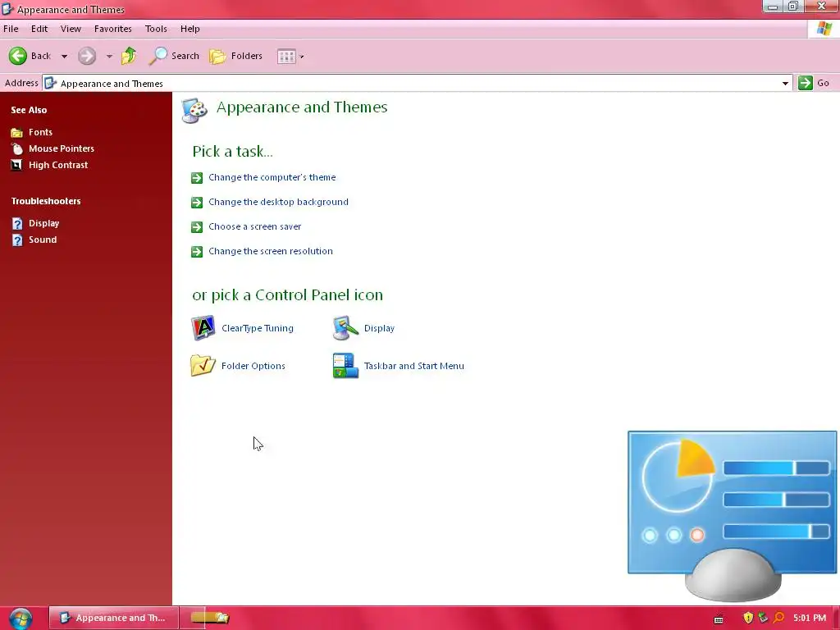Open Mouse Pointers link
This screenshot has width=840, height=630.
62,148
